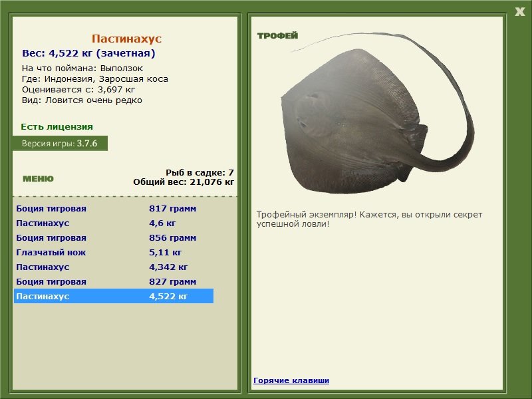Click the Вид: Ловится очень редко line

pyautogui.click(x=82, y=100)
